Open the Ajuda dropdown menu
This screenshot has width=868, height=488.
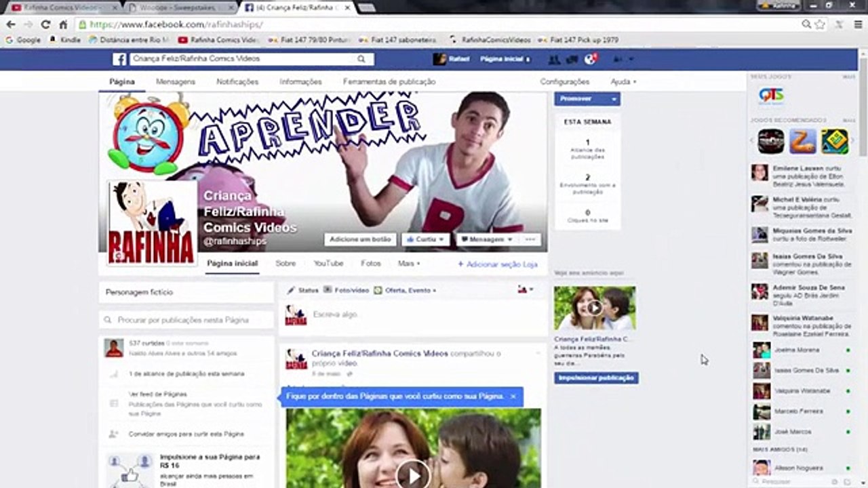coord(623,81)
